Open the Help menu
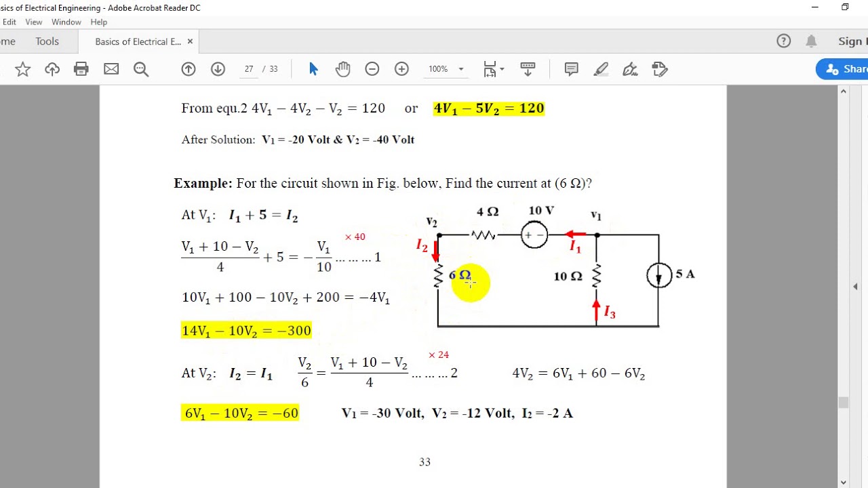The image size is (868, 488). 99,22
